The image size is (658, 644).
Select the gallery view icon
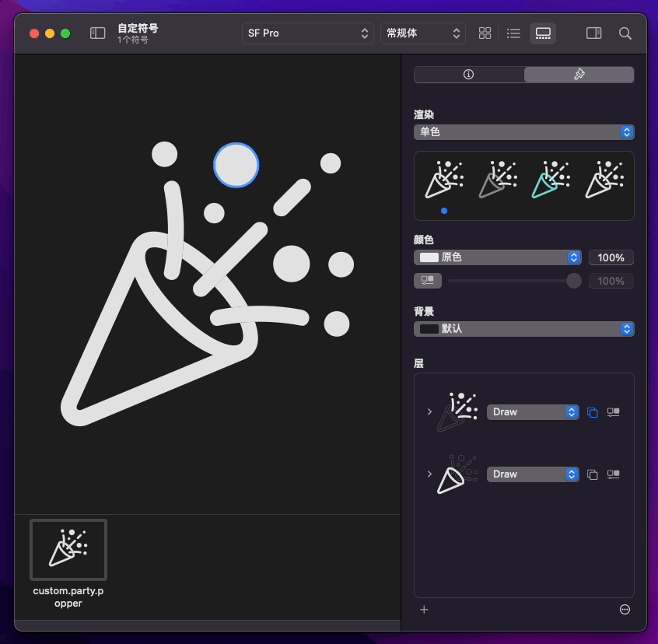tap(543, 33)
